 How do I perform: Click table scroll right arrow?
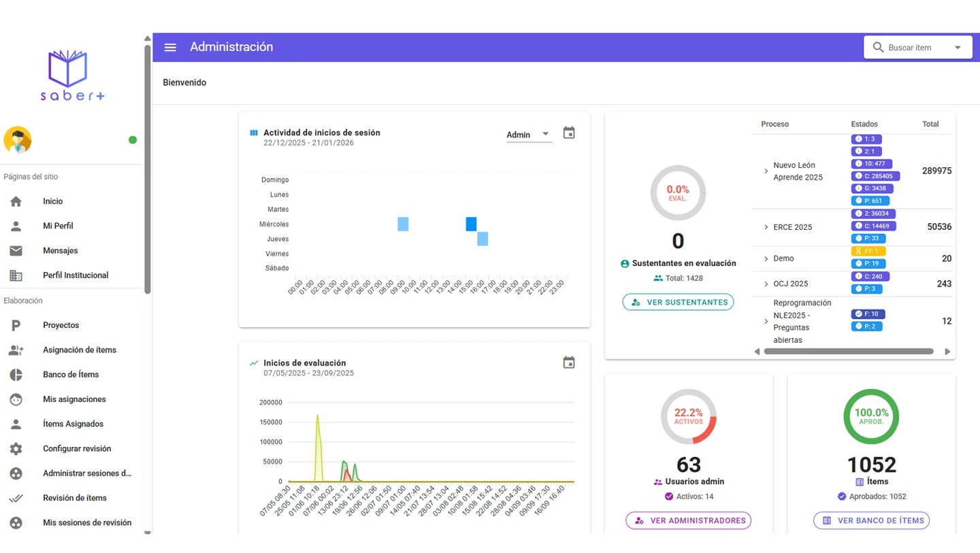947,352
